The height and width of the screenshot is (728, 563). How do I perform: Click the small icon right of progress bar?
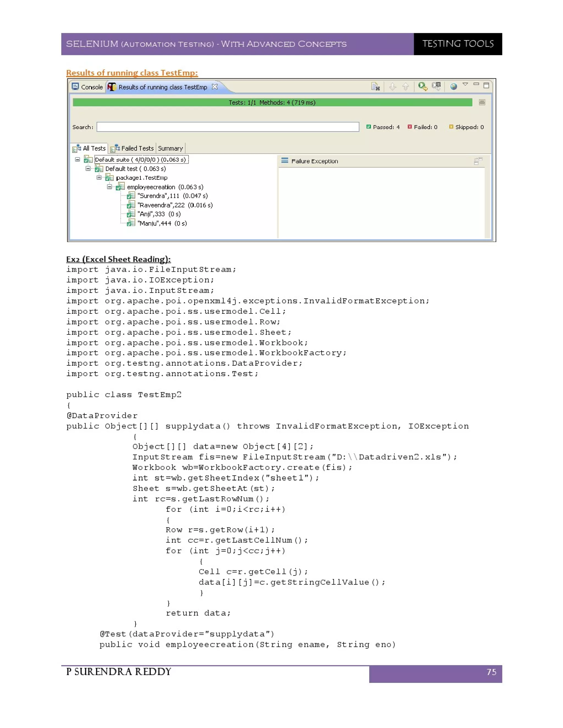(482, 102)
